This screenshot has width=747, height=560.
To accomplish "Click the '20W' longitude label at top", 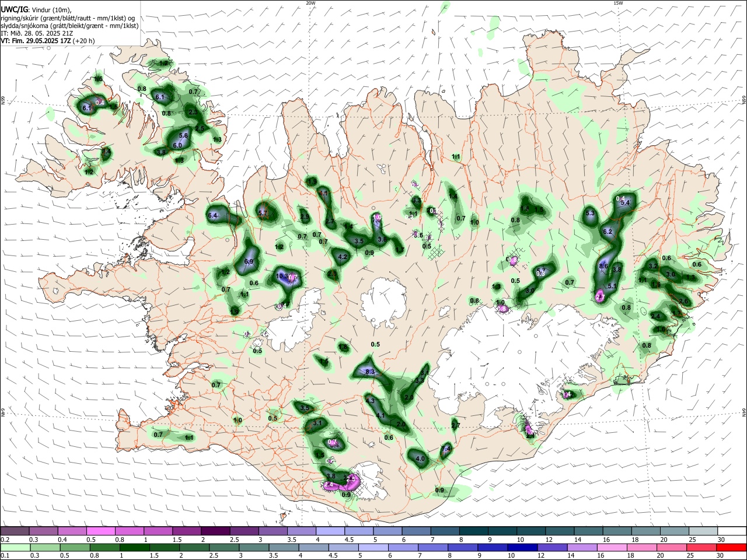I will click(x=310, y=3).
